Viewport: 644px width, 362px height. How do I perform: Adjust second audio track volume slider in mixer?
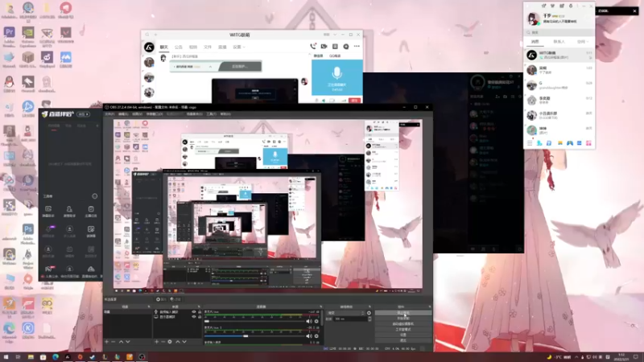tap(254, 336)
